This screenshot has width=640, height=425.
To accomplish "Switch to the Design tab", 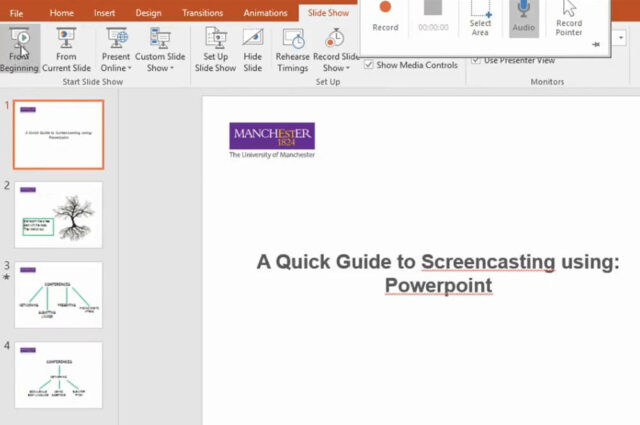I will [x=148, y=13].
